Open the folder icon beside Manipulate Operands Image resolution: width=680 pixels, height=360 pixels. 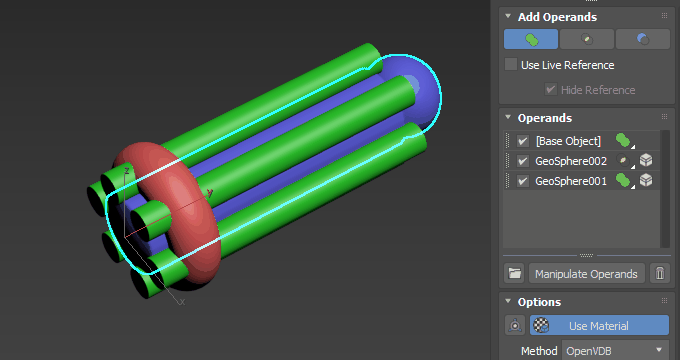coord(515,274)
